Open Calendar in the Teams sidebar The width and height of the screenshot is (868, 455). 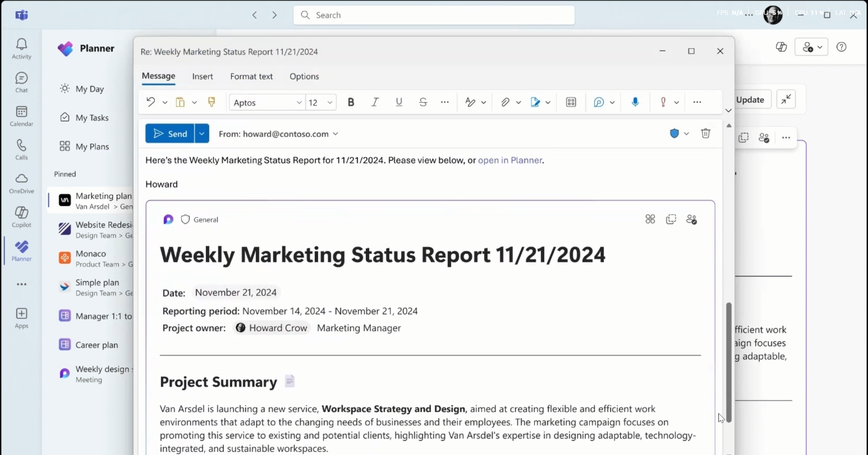coord(21,116)
